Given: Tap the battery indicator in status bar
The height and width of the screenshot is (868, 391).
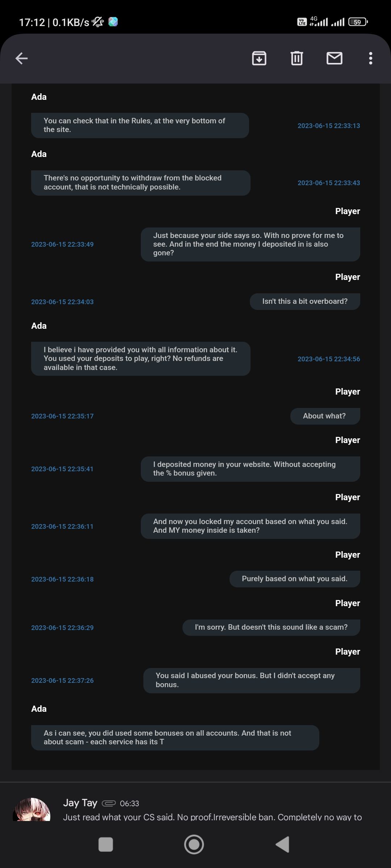Looking at the screenshot, I should (x=358, y=22).
